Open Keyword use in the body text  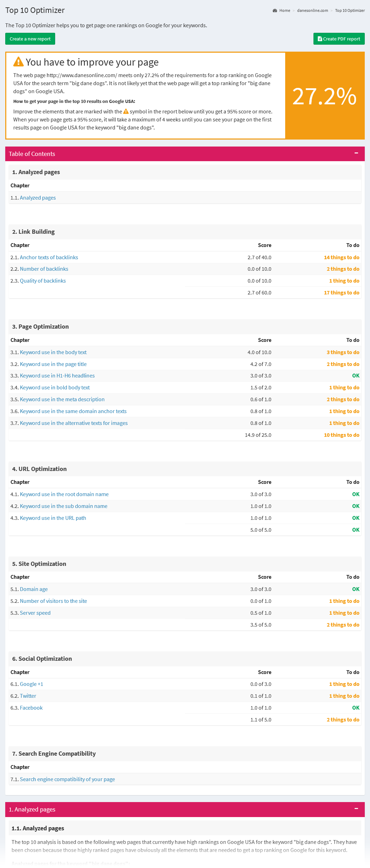[53, 352]
